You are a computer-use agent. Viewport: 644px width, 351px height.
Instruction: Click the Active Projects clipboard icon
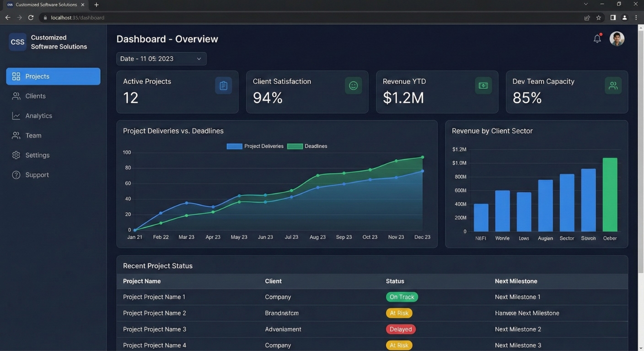(x=223, y=85)
